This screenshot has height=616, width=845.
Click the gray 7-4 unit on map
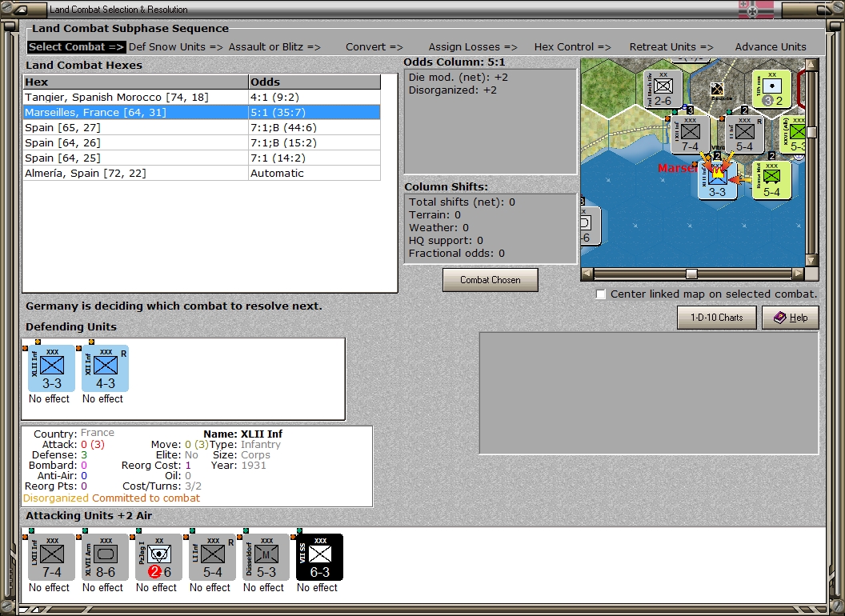pos(691,134)
